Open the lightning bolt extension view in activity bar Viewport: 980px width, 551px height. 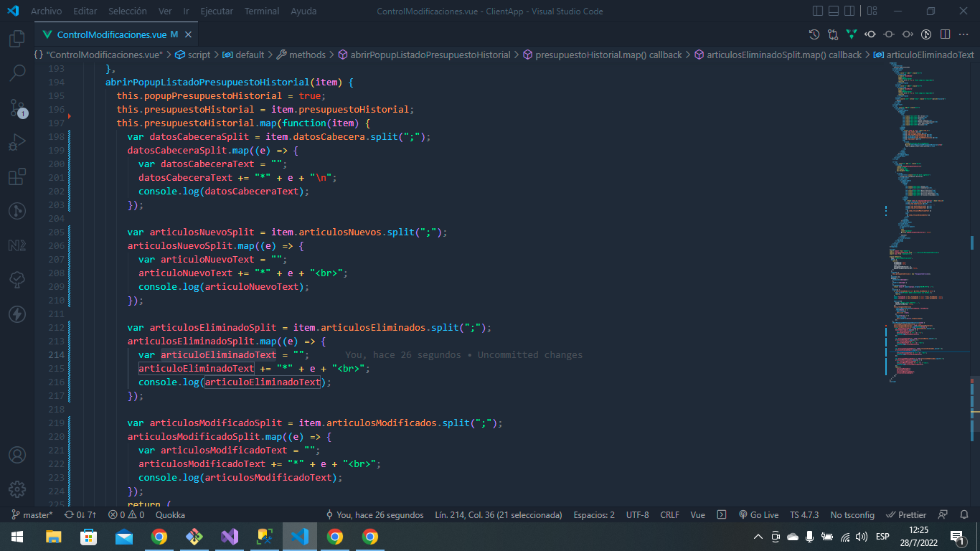click(17, 314)
